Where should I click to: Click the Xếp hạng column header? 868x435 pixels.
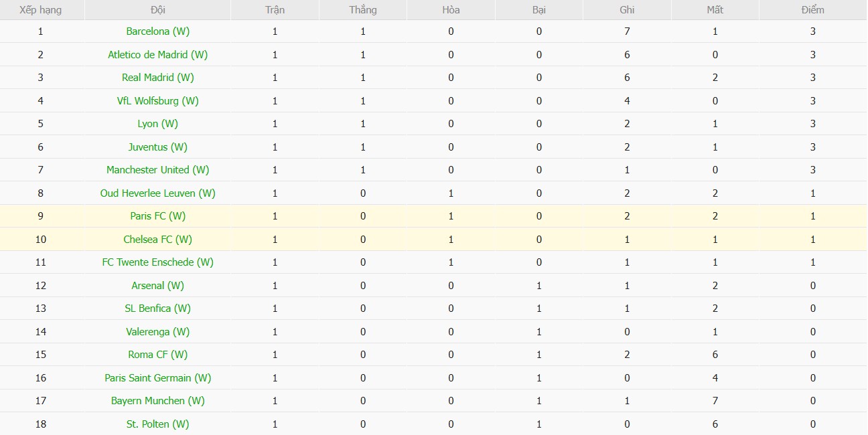pos(41,10)
